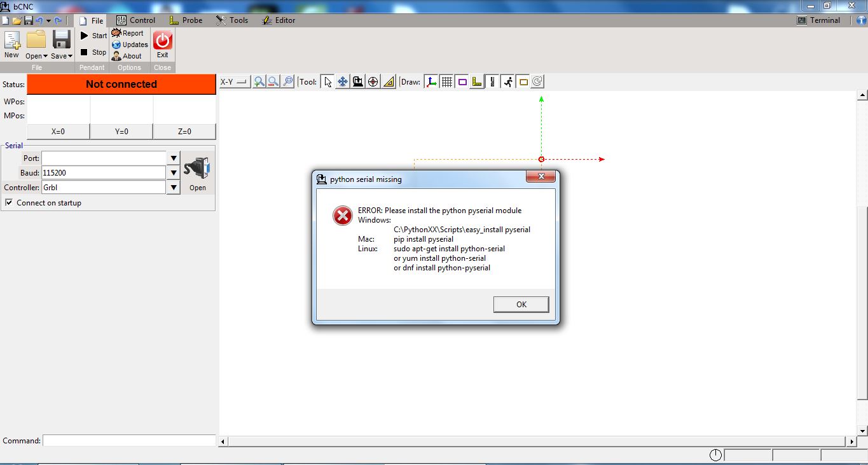Screen dimensions: 868x465
Task: Click the large Save floppy disk icon
Action: click(62, 39)
